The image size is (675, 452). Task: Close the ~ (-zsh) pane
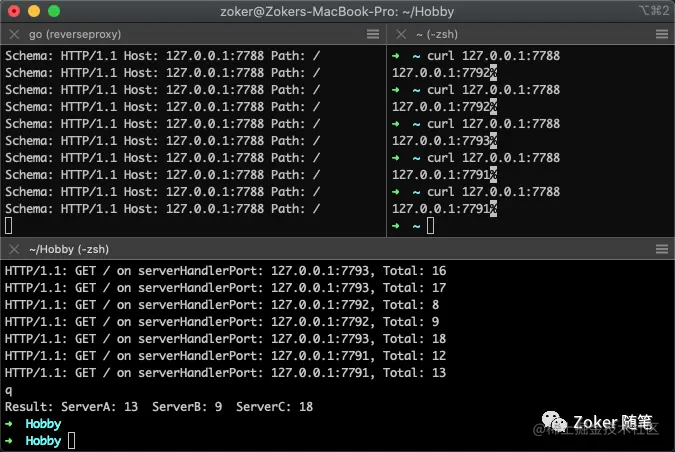point(401,34)
